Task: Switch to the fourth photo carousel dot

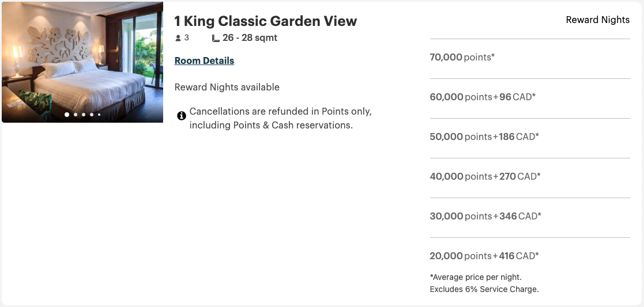Action: 92,115
